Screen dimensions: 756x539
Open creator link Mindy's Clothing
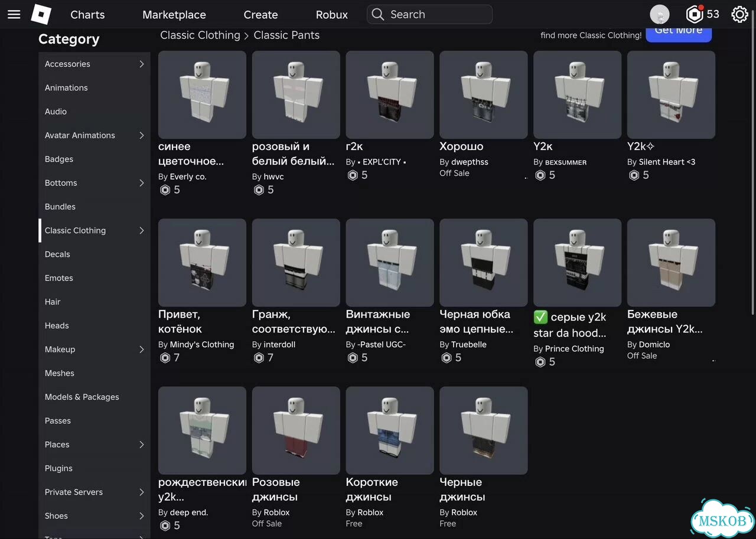tap(202, 344)
